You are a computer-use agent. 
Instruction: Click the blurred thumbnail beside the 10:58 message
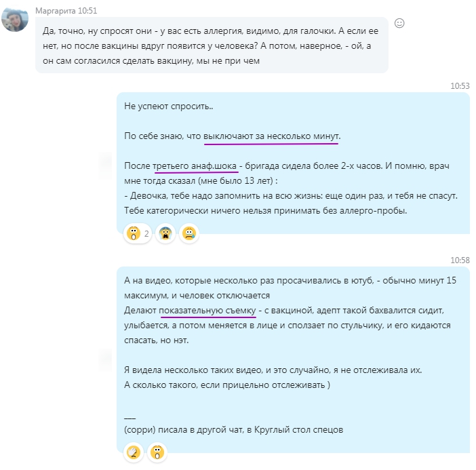106,359
